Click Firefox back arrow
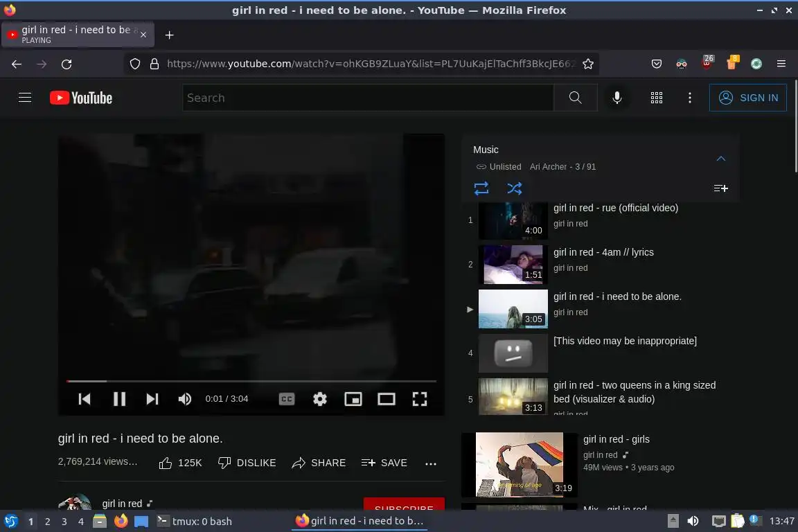 tap(17, 64)
